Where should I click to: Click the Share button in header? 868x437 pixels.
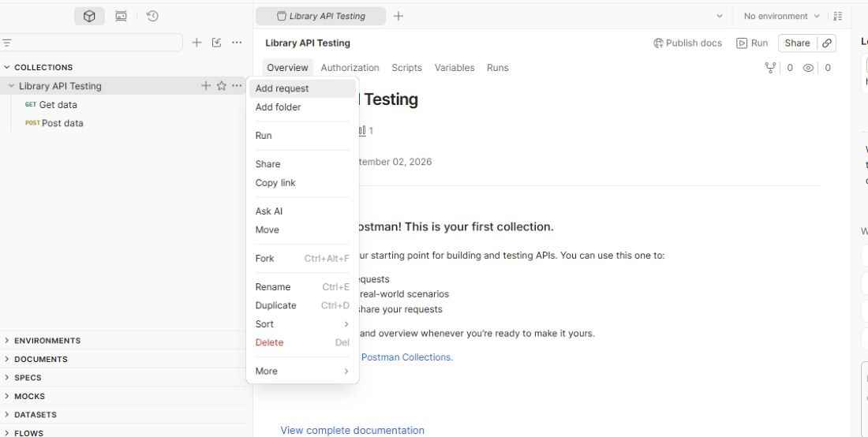797,43
